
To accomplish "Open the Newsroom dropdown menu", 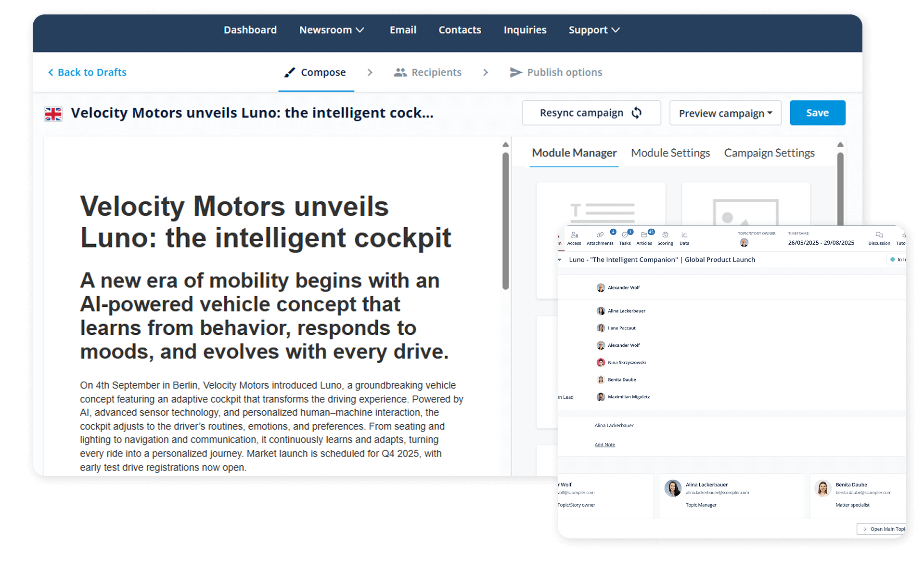I will tap(332, 30).
